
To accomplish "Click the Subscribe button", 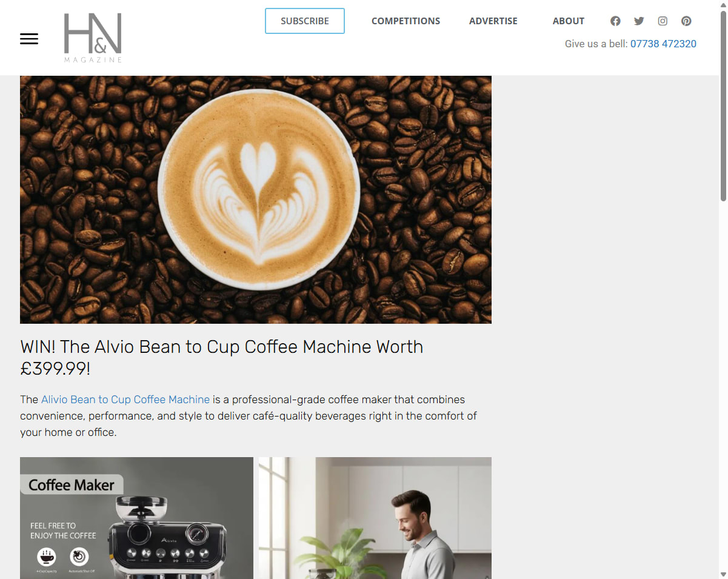I will 305,21.
